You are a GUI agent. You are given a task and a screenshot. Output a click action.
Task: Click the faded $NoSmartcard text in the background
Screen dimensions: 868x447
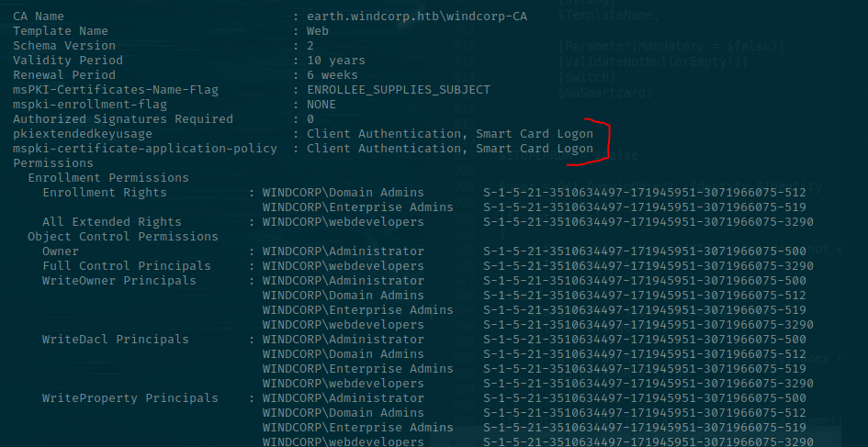tap(604, 93)
